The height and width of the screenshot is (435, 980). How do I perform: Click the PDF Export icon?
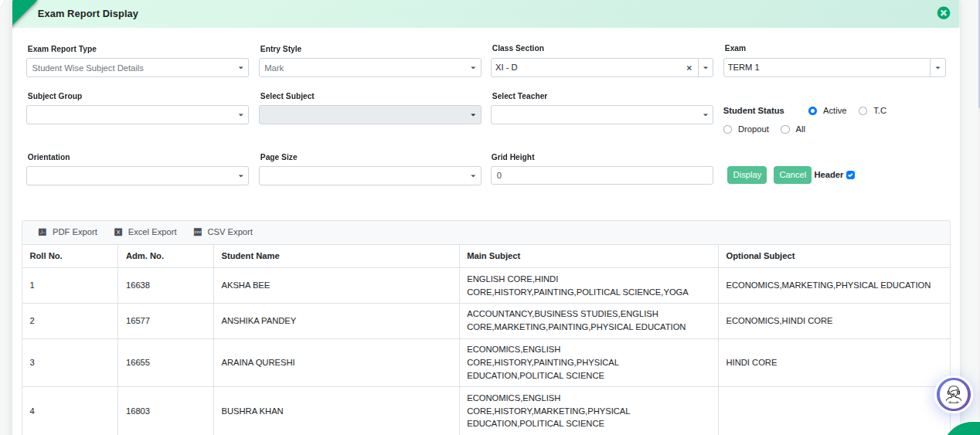coord(43,233)
